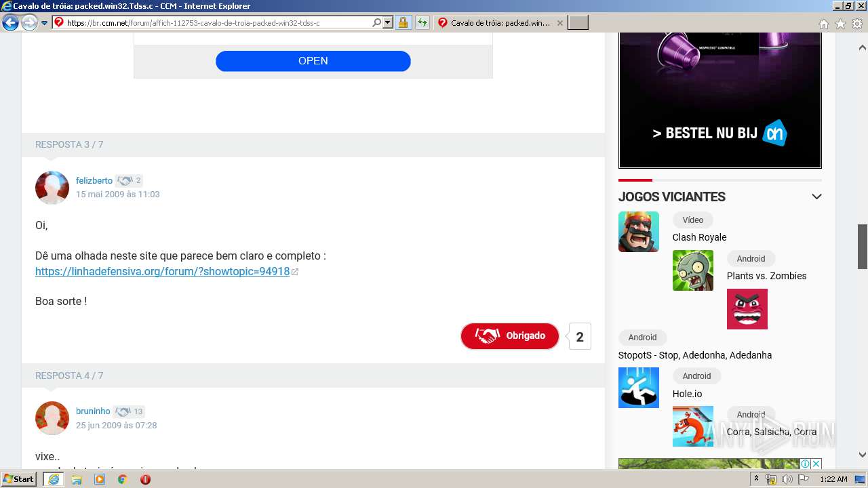
Task: Open the Windows Start menu
Action: (19, 479)
